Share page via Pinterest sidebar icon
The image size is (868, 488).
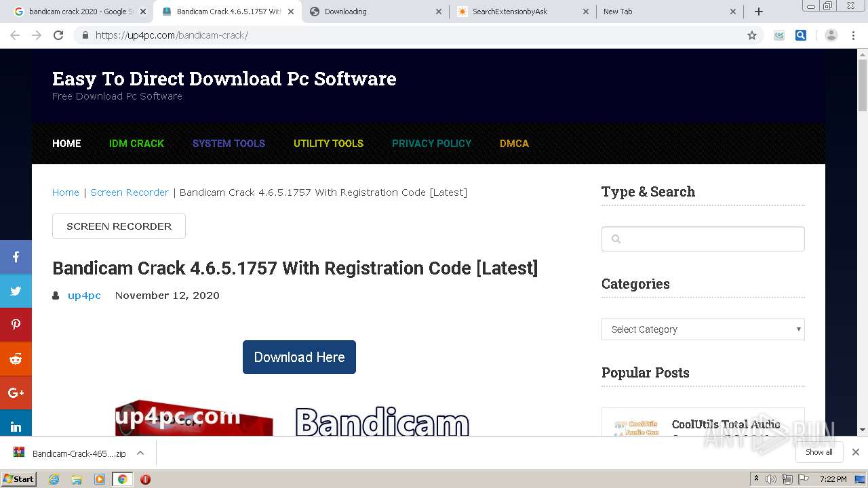point(16,325)
